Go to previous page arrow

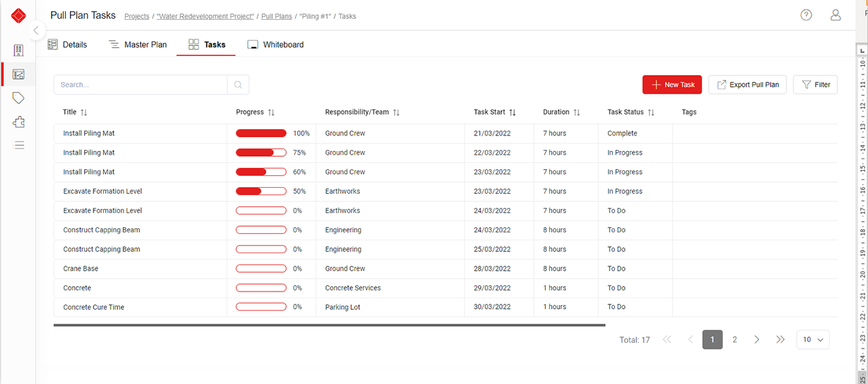(690, 339)
